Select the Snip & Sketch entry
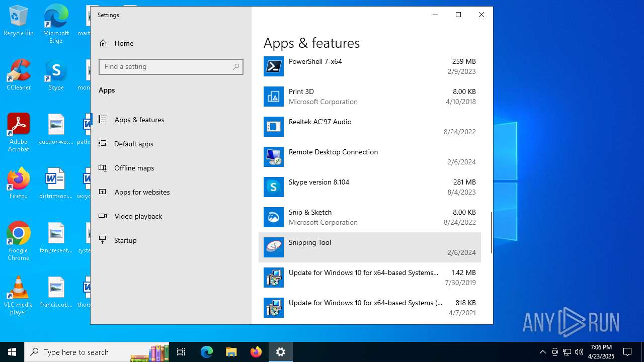Image resolution: width=644 pixels, height=362 pixels. click(370, 217)
